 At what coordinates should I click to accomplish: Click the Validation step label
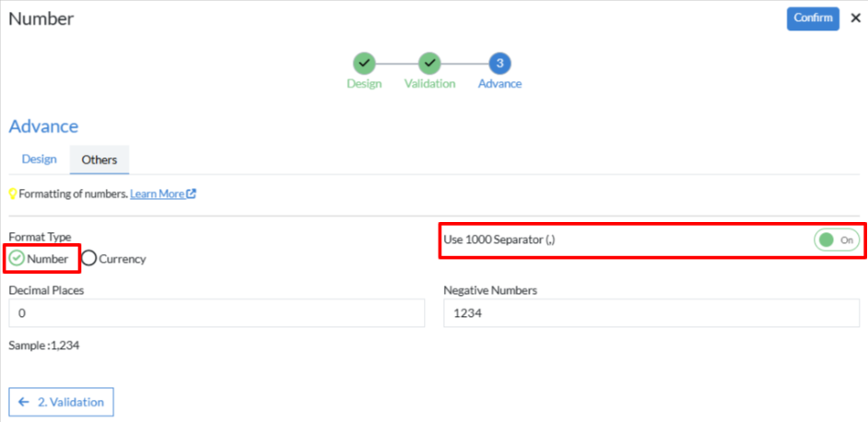[x=429, y=84]
